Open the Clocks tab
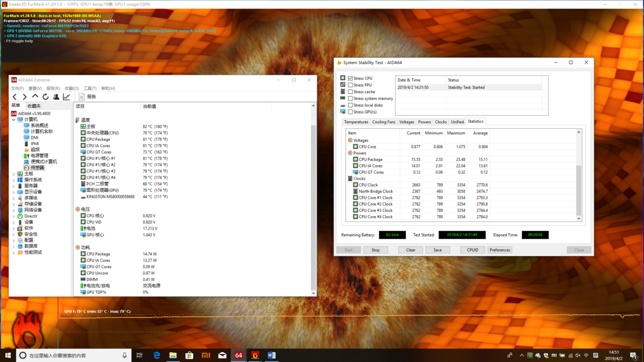 pyautogui.click(x=441, y=122)
